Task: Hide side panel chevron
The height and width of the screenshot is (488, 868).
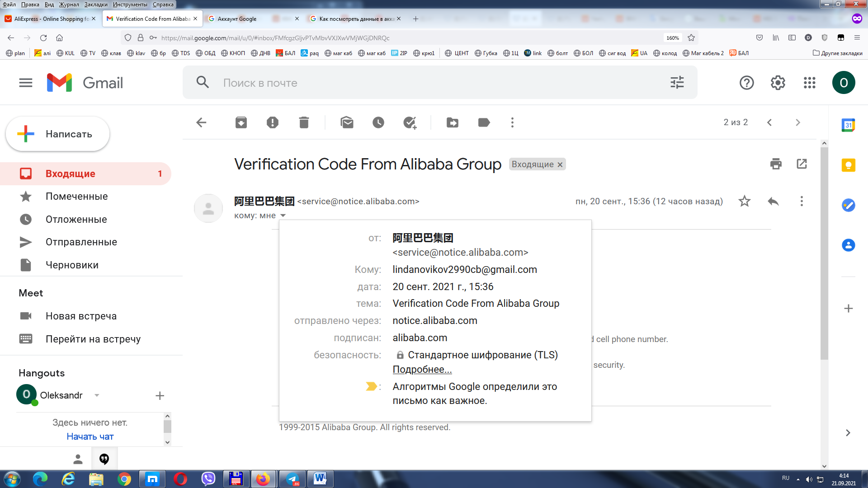Action: [848, 433]
